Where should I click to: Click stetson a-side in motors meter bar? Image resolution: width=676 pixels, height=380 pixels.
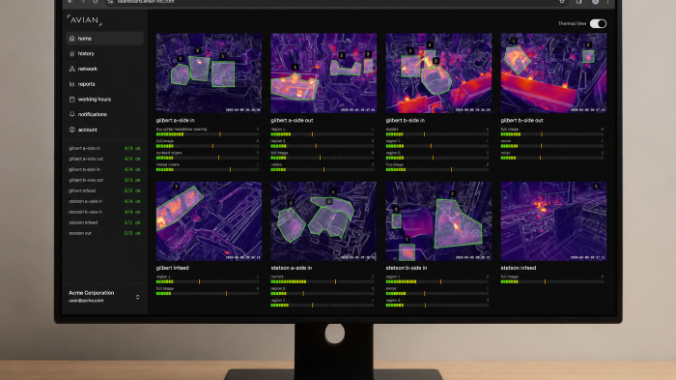pyautogui.click(x=322, y=282)
